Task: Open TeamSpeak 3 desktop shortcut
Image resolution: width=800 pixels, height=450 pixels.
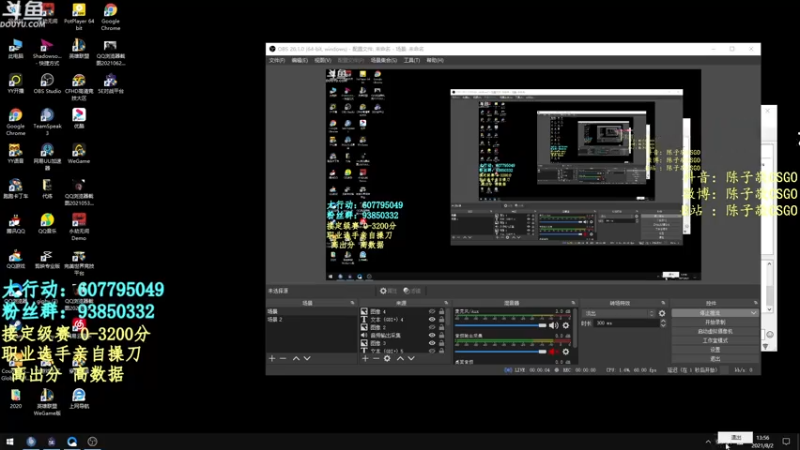Action: pos(47,122)
